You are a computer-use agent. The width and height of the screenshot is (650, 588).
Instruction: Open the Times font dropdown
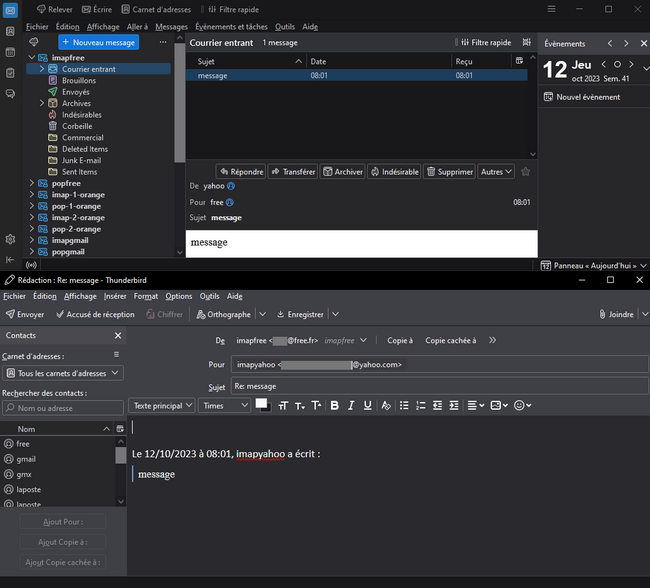tap(224, 405)
